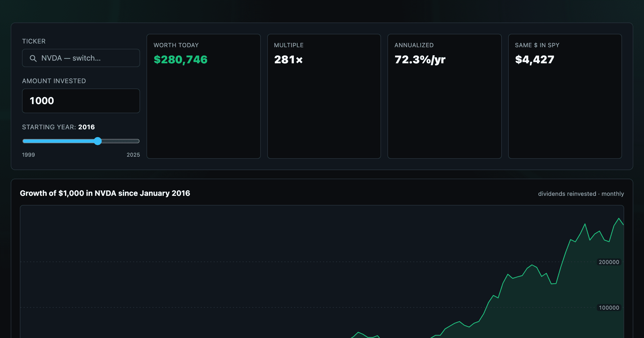Screen dimensions: 644x338
Task: Click the 200000 axis label on chart
Action: pyautogui.click(x=609, y=262)
